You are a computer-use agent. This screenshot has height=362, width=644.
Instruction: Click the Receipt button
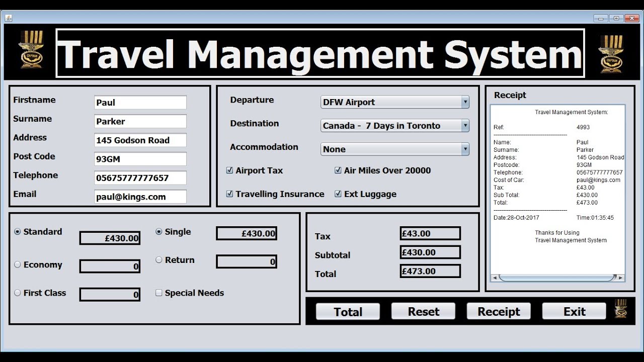tap(499, 312)
